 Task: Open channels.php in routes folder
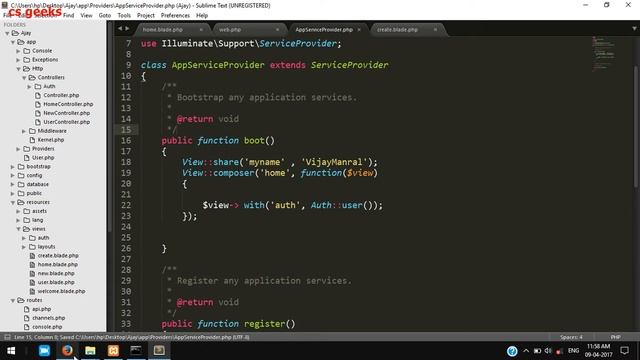(49, 318)
